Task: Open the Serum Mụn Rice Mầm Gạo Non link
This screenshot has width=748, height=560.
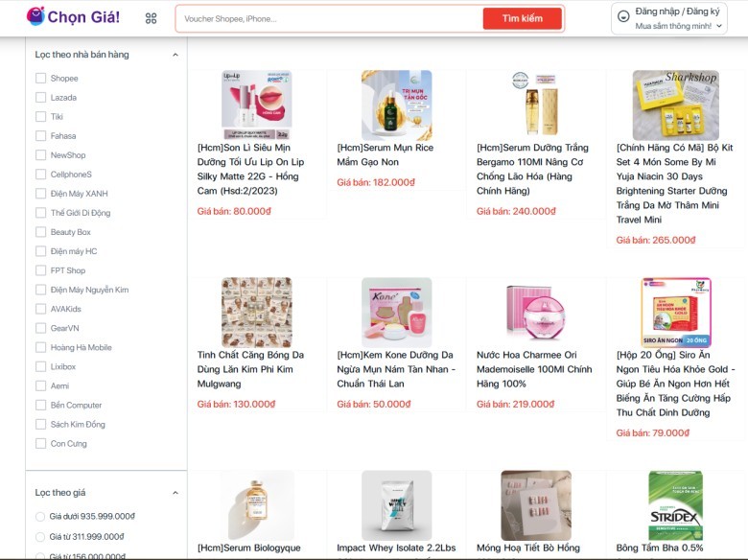Action: 386,155
